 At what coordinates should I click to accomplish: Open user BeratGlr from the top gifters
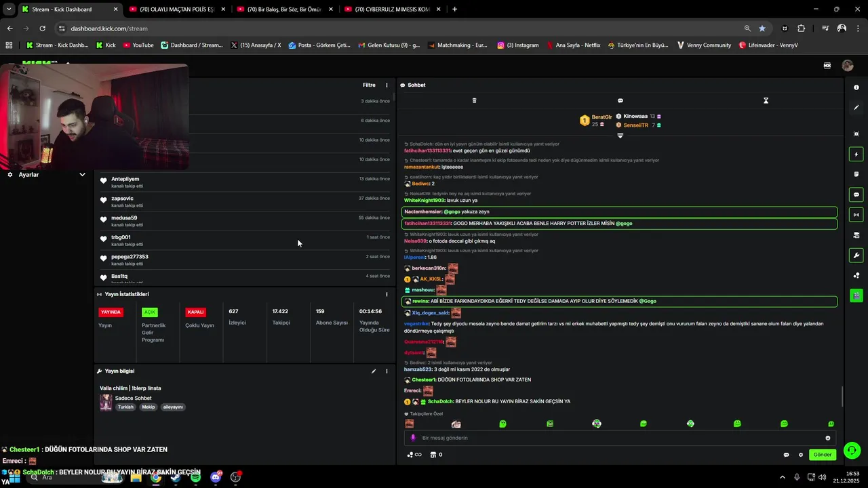601,117
